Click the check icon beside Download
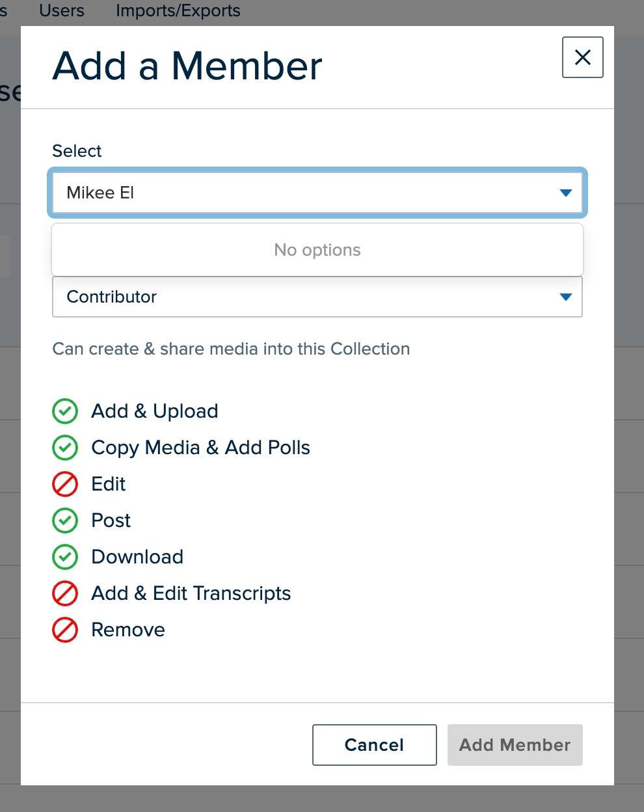Image resolution: width=644 pixels, height=812 pixels. point(65,557)
